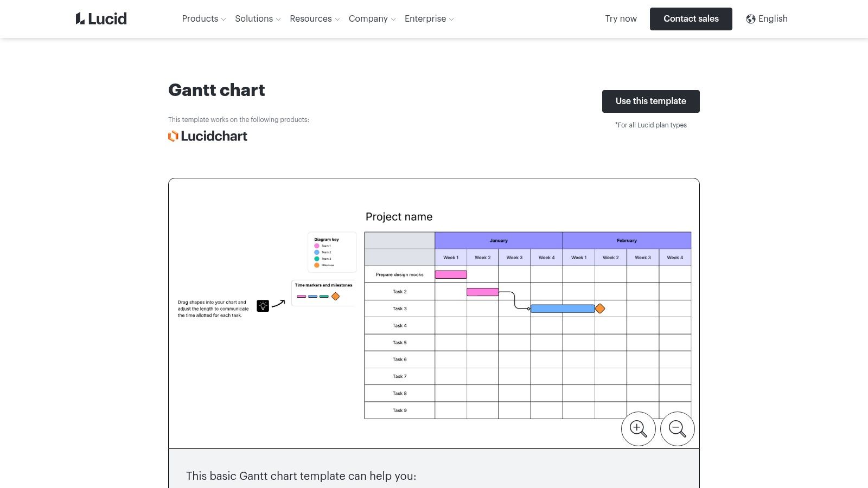Image resolution: width=868 pixels, height=488 pixels.
Task: Click the zoom out magnifier icon
Action: [x=677, y=428]
